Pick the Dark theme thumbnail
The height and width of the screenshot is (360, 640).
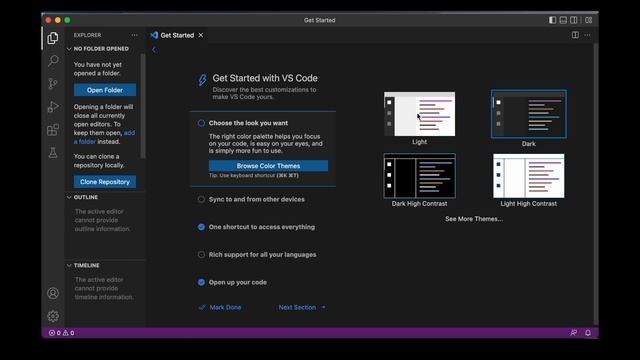point(529,114)
